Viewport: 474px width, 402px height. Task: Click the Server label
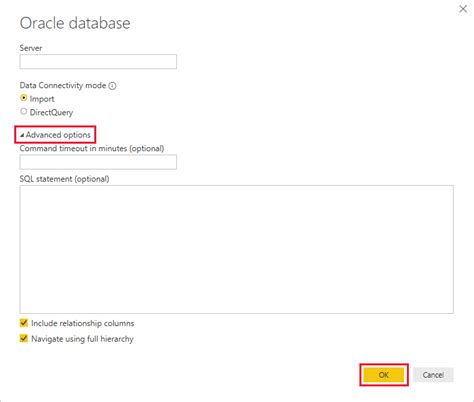coord(31,48)
